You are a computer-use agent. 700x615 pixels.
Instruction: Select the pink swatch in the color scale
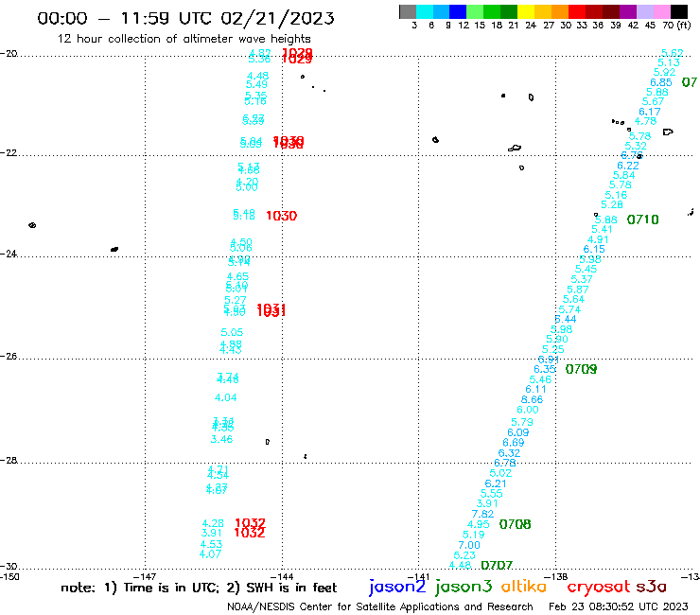tap(661, 11)
